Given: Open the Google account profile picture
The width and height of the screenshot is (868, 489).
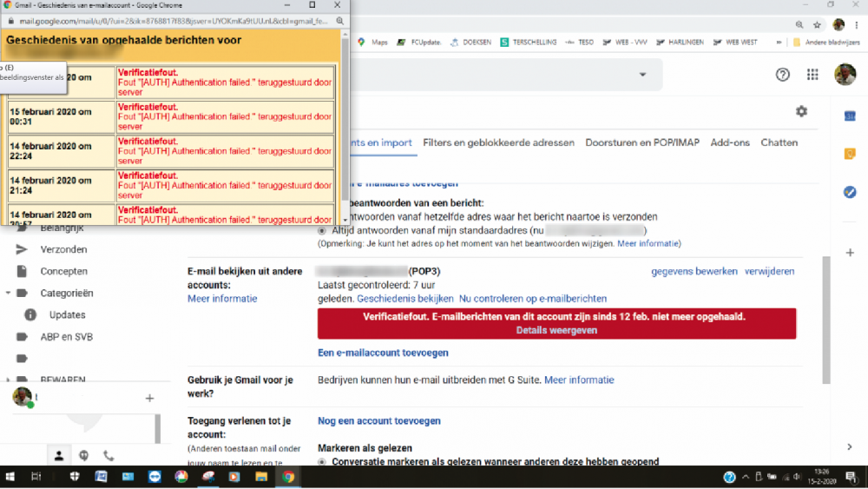Looking at the screenshot, I should [x=845, y=74].
